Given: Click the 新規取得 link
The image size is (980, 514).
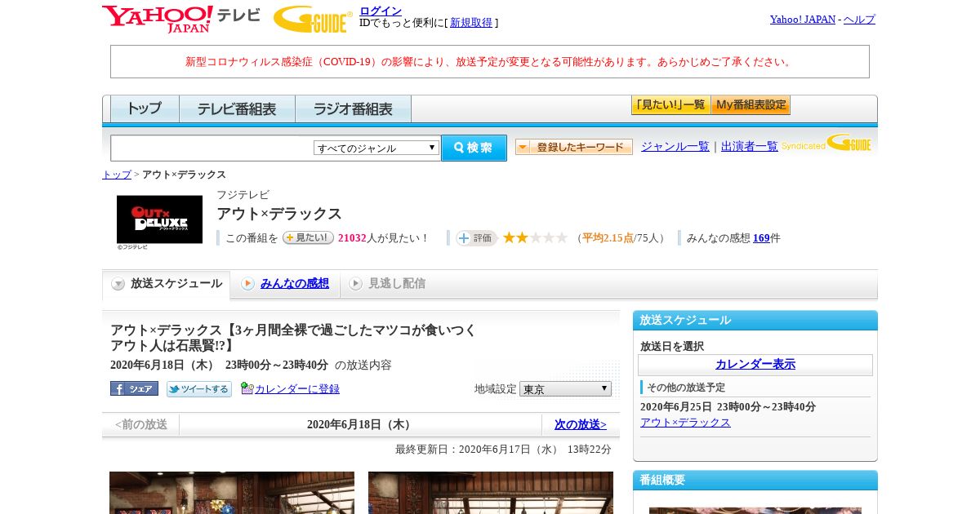Looking at the screenshot, I should [471, 23].
